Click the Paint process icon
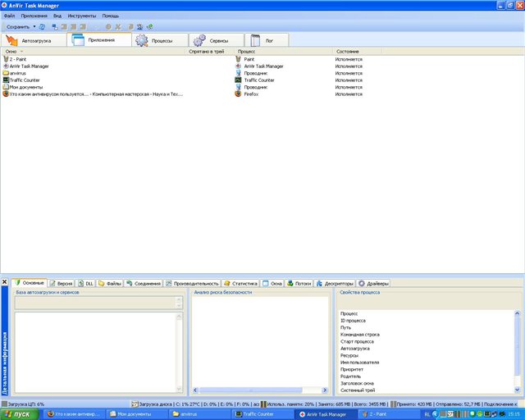Screen dimensions: 525x420 239,59
